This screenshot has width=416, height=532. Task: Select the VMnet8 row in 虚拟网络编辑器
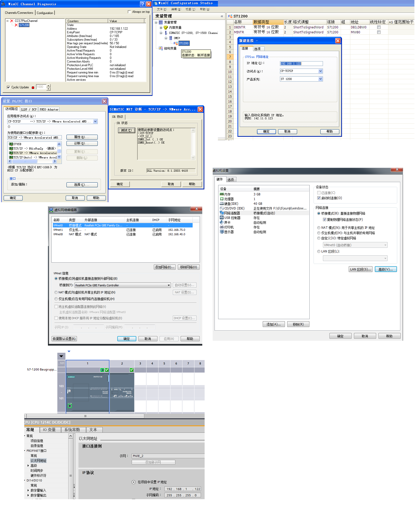[123, 234]
